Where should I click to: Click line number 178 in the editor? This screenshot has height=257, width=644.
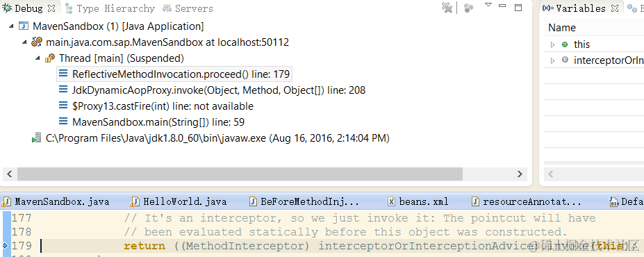22,232
